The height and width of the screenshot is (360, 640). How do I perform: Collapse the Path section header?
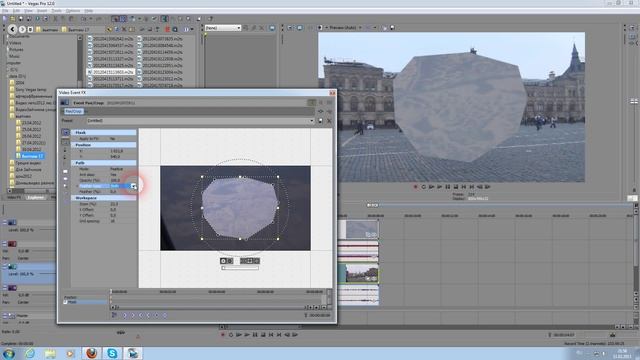pyautogui.click(x=104, y=162)
